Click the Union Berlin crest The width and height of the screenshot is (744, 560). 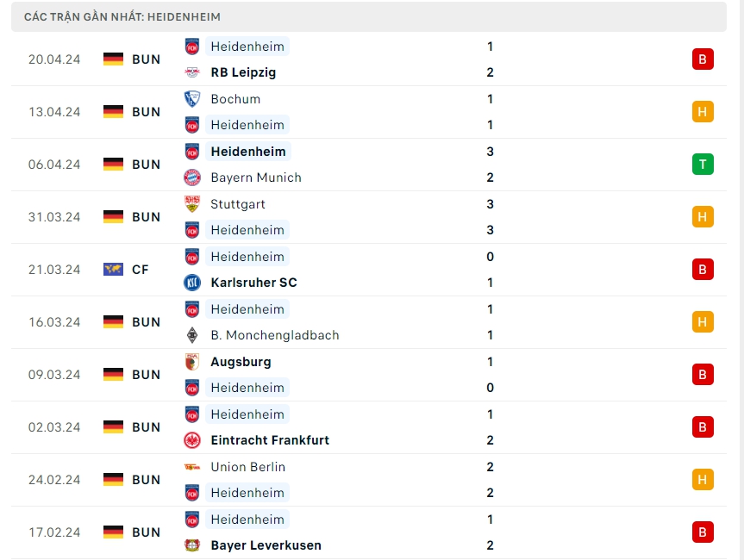(192, 467)
